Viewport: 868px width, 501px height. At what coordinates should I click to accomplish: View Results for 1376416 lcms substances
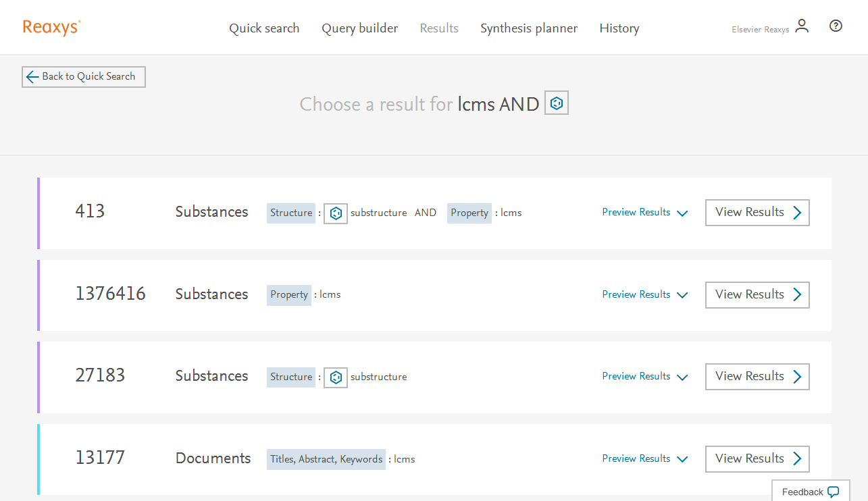point(757,295)
